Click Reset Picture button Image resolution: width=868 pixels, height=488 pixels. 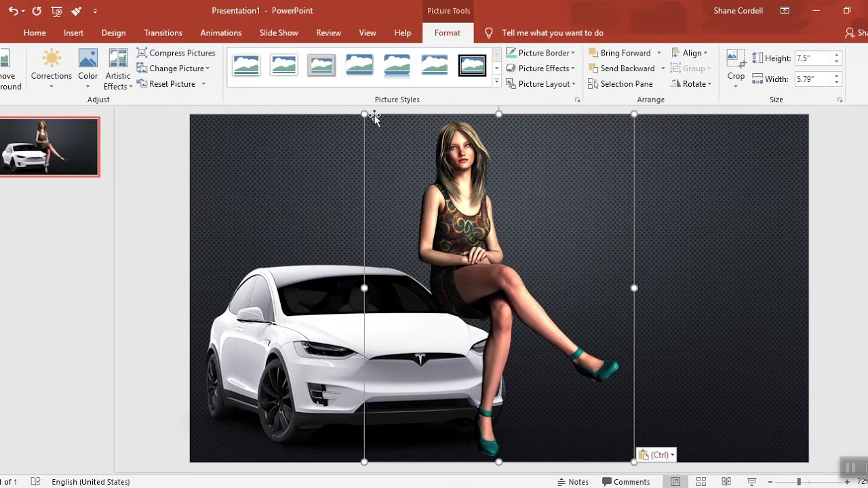(x=166, y=84)
